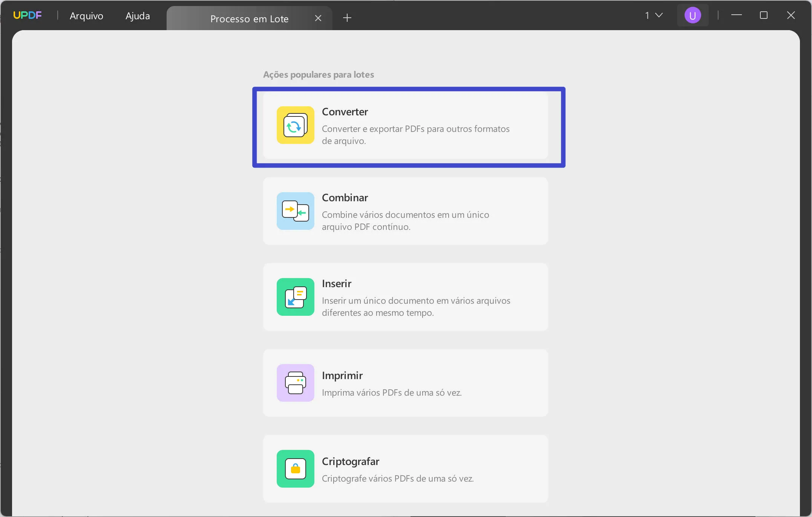
Task: Click the Imprimir printer icon
Action: click(x=295, y=383)
